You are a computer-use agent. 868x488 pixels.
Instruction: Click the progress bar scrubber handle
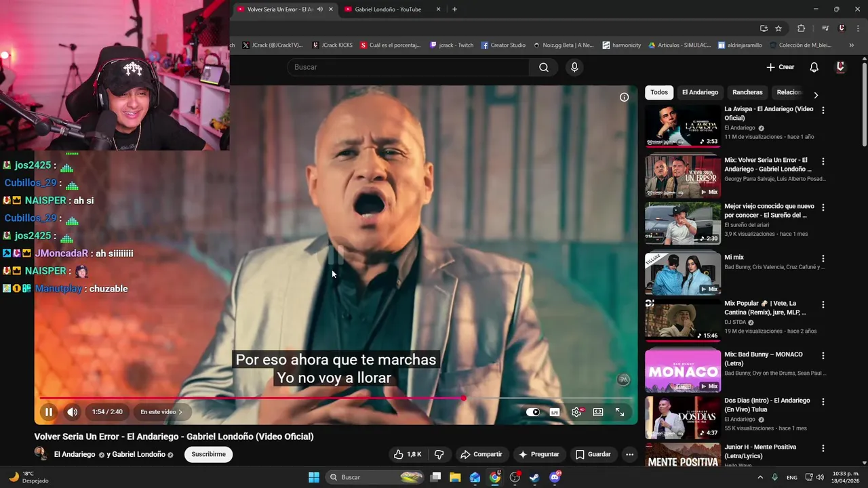coord(464,399)
